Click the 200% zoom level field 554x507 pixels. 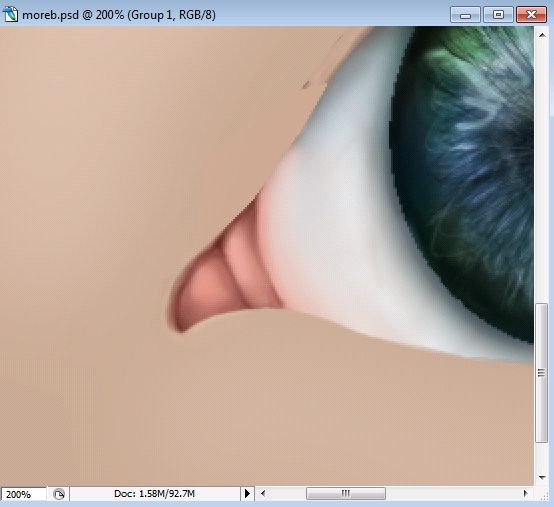pos(23,494)
